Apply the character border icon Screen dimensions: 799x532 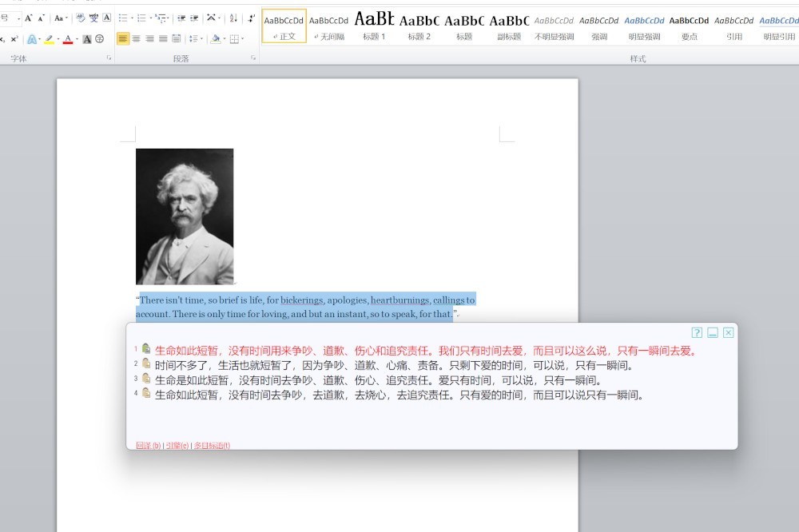pos(107,18)
